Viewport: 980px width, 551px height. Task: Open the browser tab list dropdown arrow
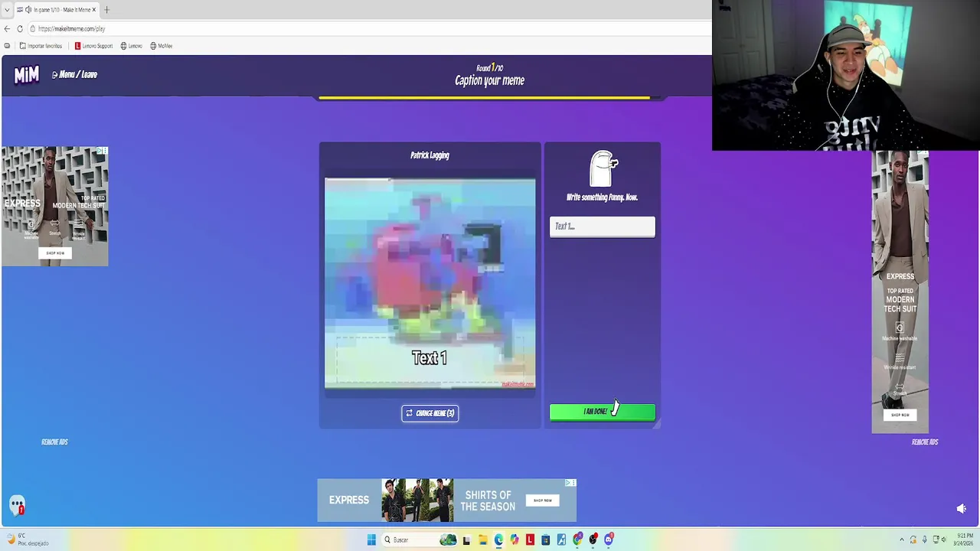7,10
